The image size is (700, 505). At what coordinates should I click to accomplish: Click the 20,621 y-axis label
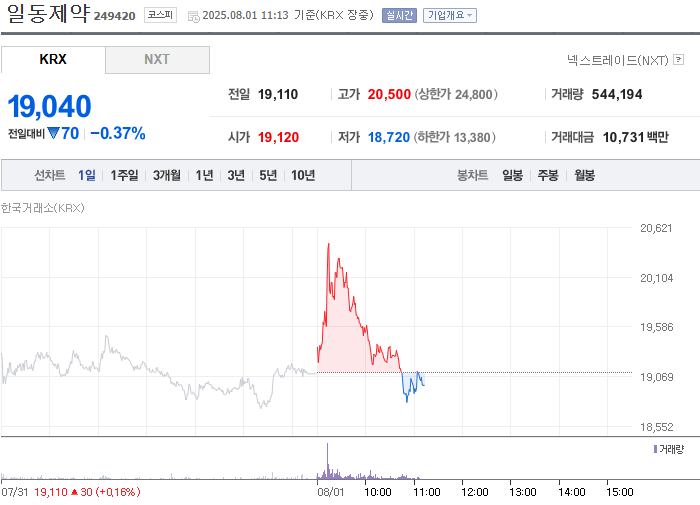656,228
